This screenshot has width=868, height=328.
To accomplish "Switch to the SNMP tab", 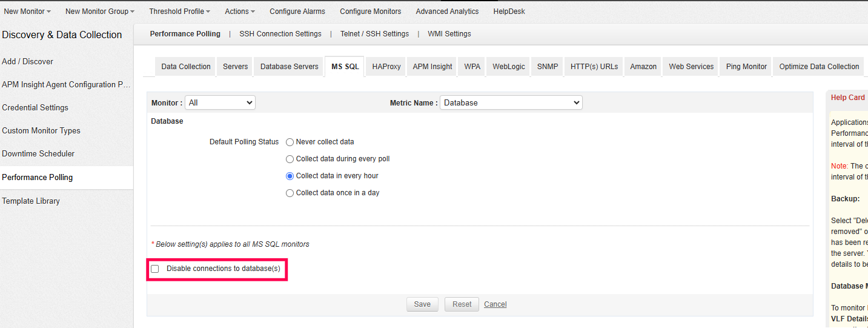I will (x=548, y=67).
